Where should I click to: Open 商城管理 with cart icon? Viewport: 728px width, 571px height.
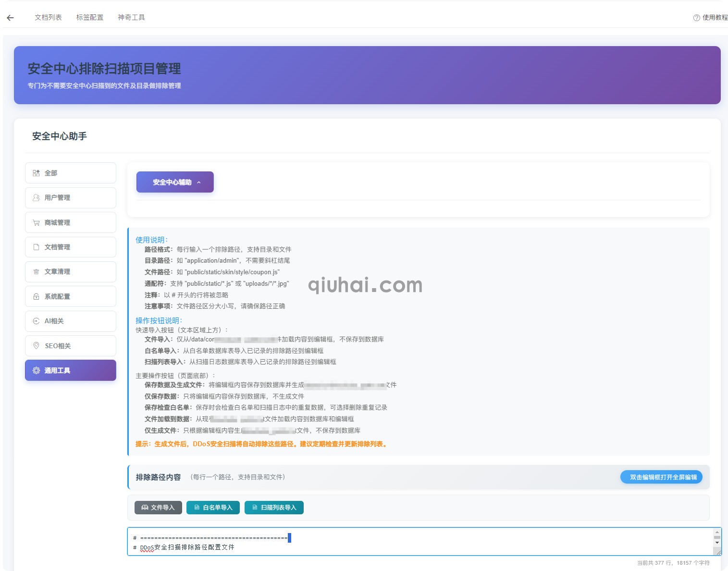pyautogui.click(x=71, y=222)
